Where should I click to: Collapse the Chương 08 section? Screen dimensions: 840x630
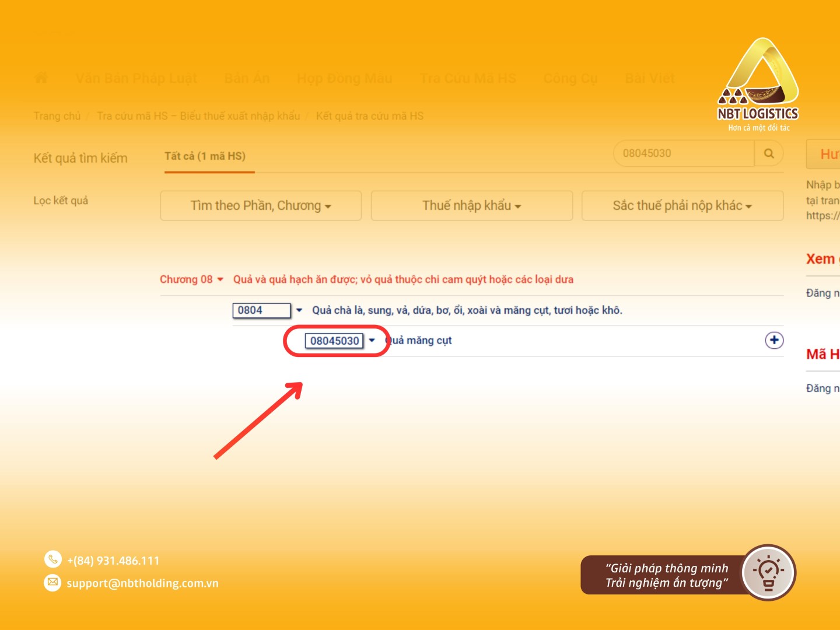coord(220,279)
